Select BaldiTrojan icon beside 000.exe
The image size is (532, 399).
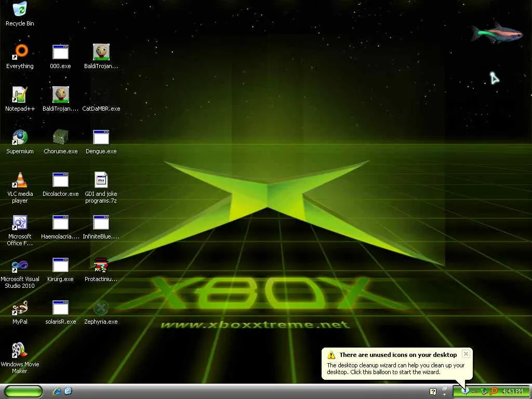tap(101, 52)
